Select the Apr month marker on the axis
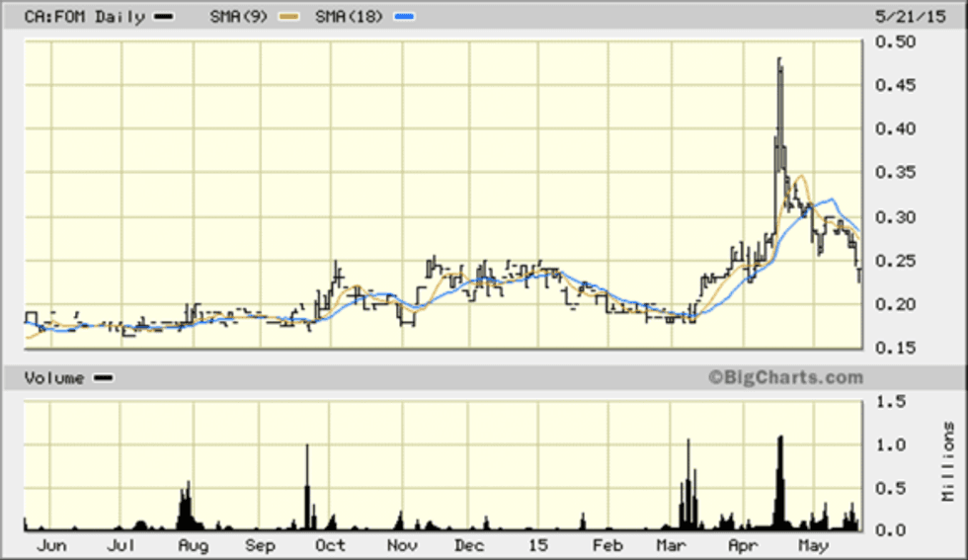Image resolution: width=968 pixels, height=560 pixels. tap(741, 545)
